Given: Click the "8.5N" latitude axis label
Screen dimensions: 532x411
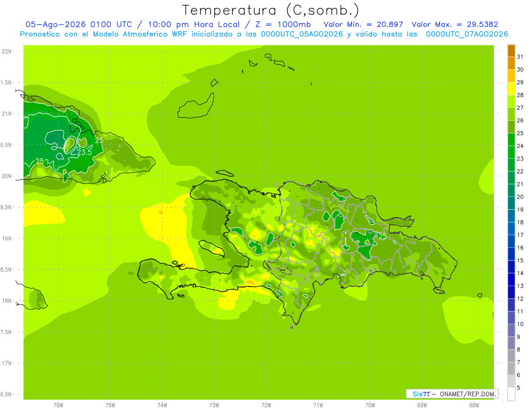Looking at the screenshot, I should point(7,270).
